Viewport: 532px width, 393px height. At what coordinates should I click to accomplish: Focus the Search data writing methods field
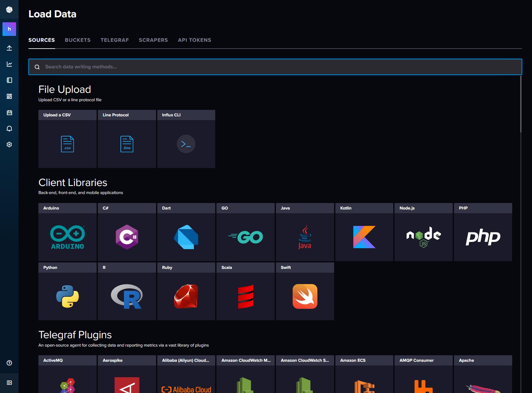click(x=275, y=67)
